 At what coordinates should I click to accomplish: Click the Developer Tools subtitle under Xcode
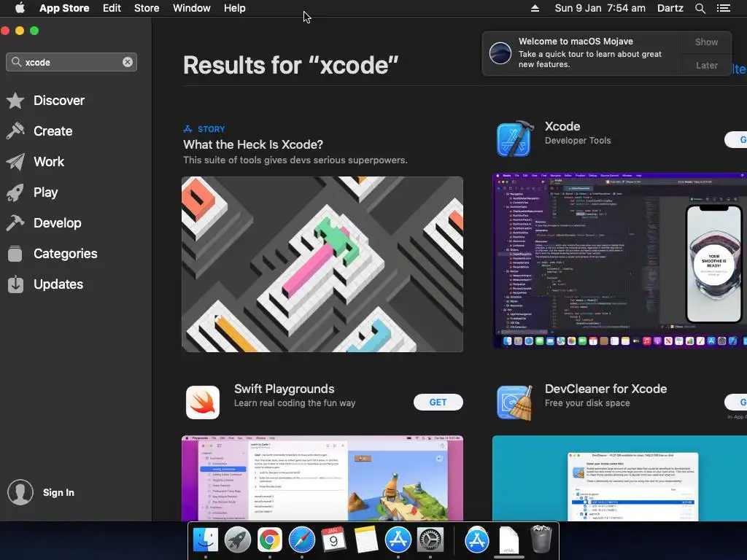(x=578, y=141)
